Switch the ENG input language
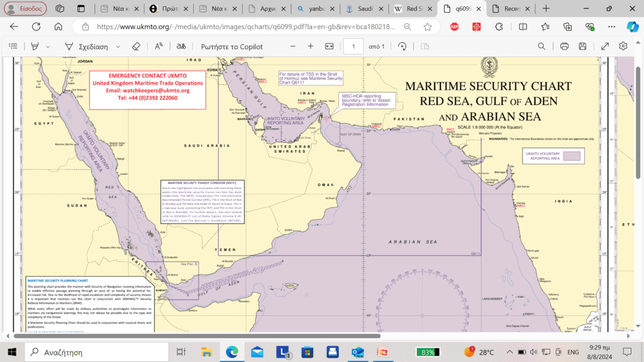The image size is (644, 362). [573, 352]
